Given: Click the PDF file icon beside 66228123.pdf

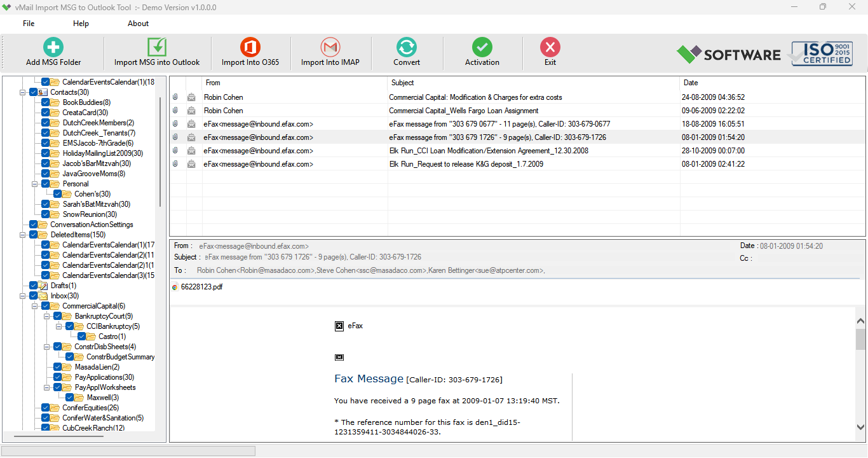Looking at the screenshot, I should pos(175,287).
